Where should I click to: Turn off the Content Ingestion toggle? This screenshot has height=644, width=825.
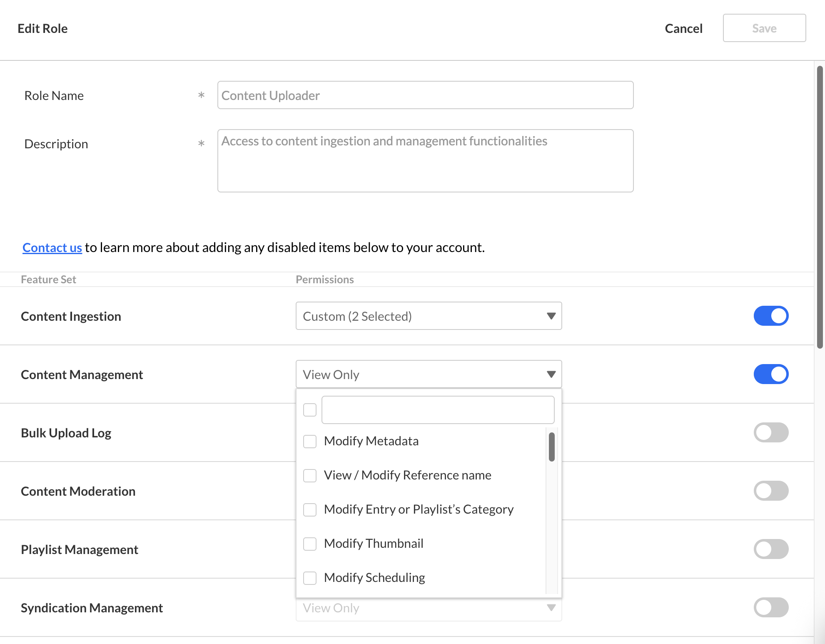click(x=771, y=316)
